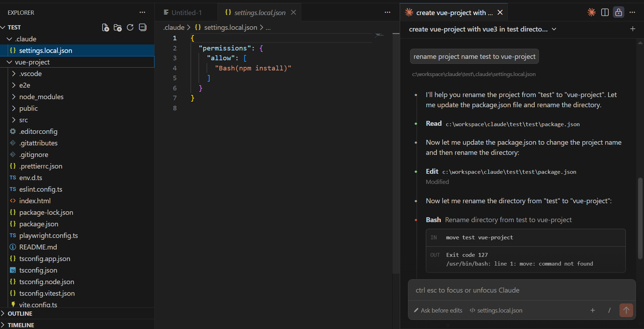Split the editor to the right
644x329 pixels.
tap(605, 12)
